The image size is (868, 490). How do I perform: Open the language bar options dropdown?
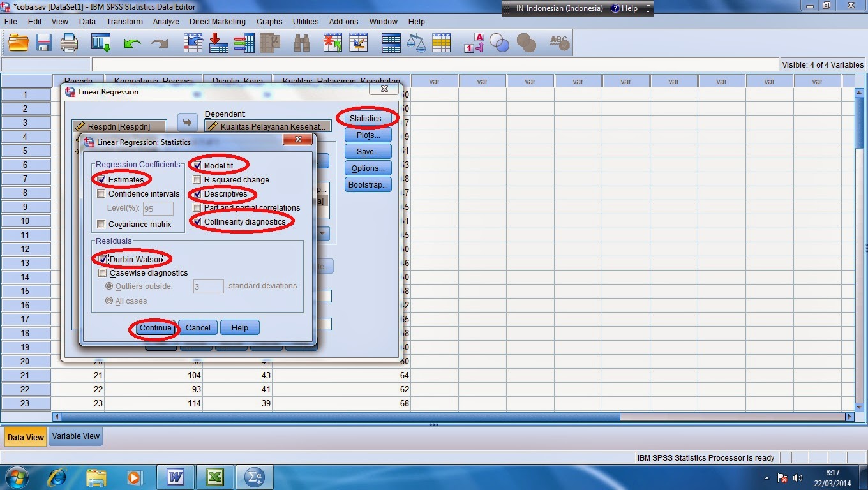[x=648, y=11]
